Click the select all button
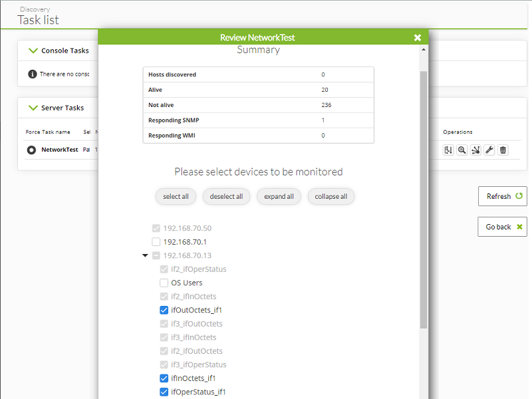Viewport: 532px width, 399px height. tap(176, 196)
